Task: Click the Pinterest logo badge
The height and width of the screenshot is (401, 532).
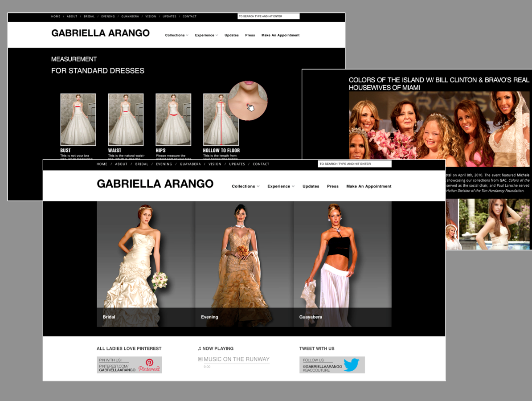Action: [x=149, y=365]
